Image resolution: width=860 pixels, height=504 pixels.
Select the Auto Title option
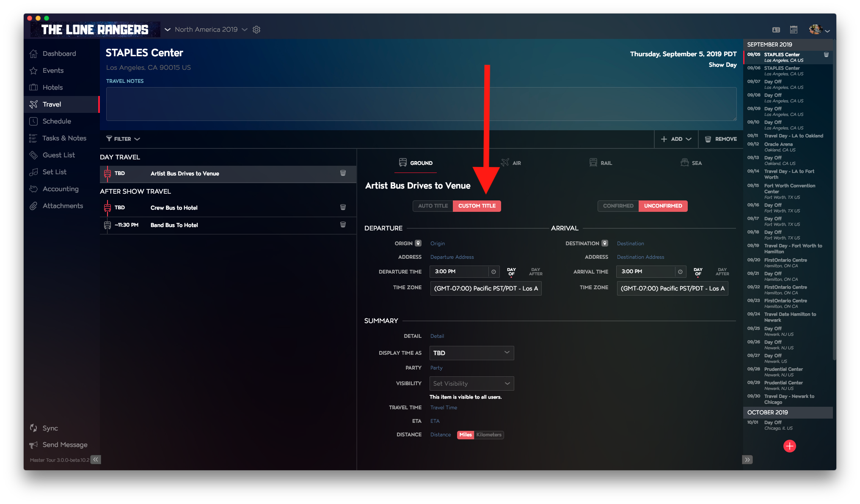click(x=433, y=206)
